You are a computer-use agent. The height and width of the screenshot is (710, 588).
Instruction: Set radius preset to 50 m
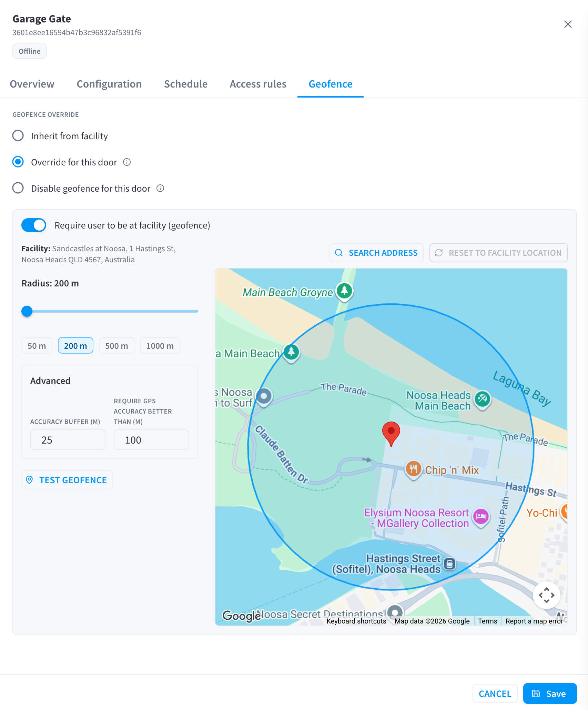coord(37,346)
